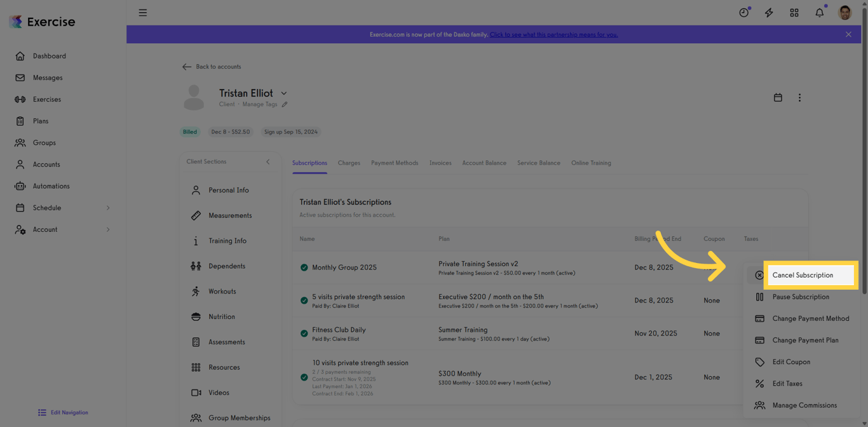Screen dimensions: 868x427
Task: Open Resources section
Action: tap(224, 367)
